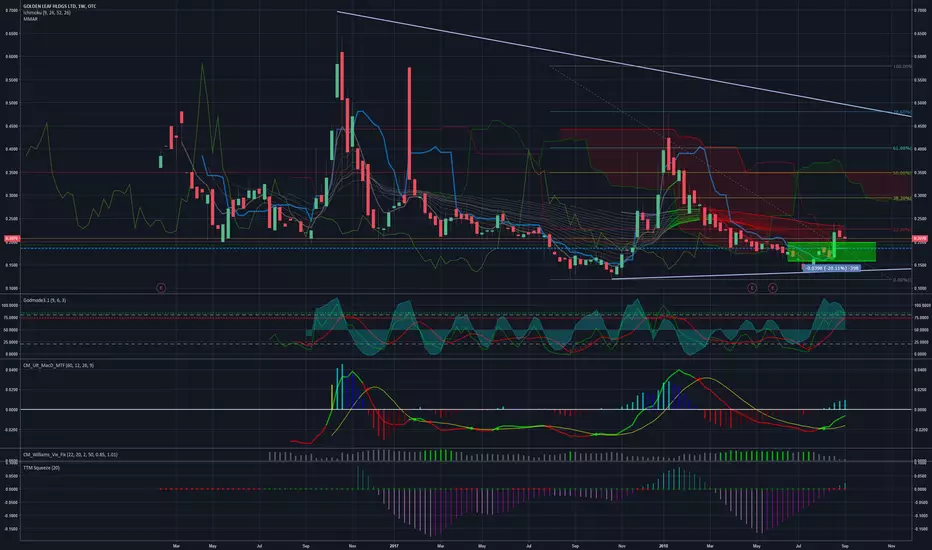Click the earnings marker below the 2016 candles

160,288
